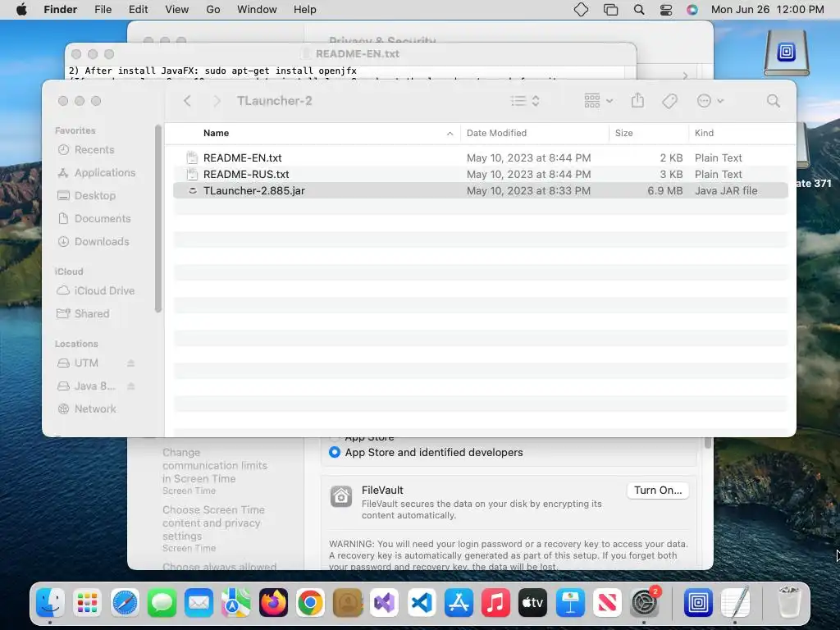
Task: Go forward in the Finder window
Action: point(217,101)
